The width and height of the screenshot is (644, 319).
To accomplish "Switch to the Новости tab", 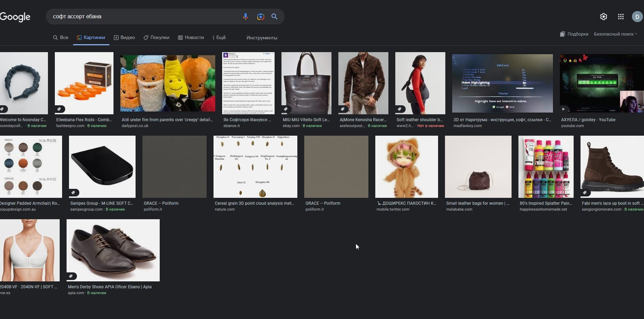I will (191, 37).
